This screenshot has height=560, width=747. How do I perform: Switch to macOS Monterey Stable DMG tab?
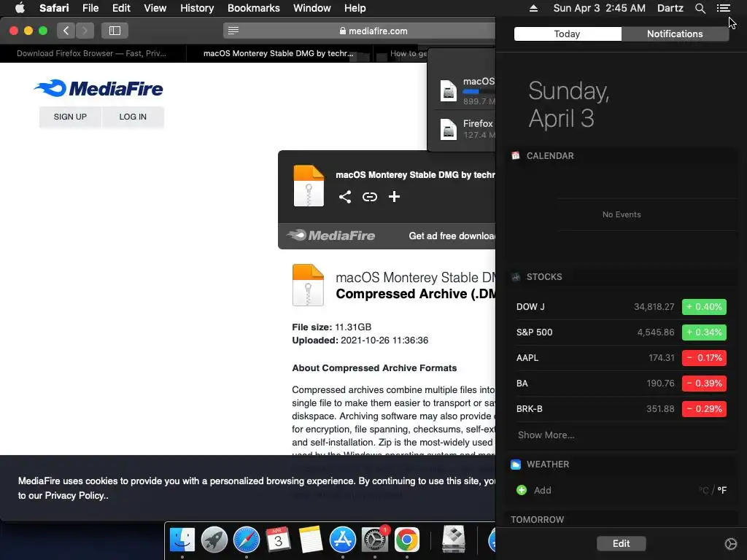point(278,53)
